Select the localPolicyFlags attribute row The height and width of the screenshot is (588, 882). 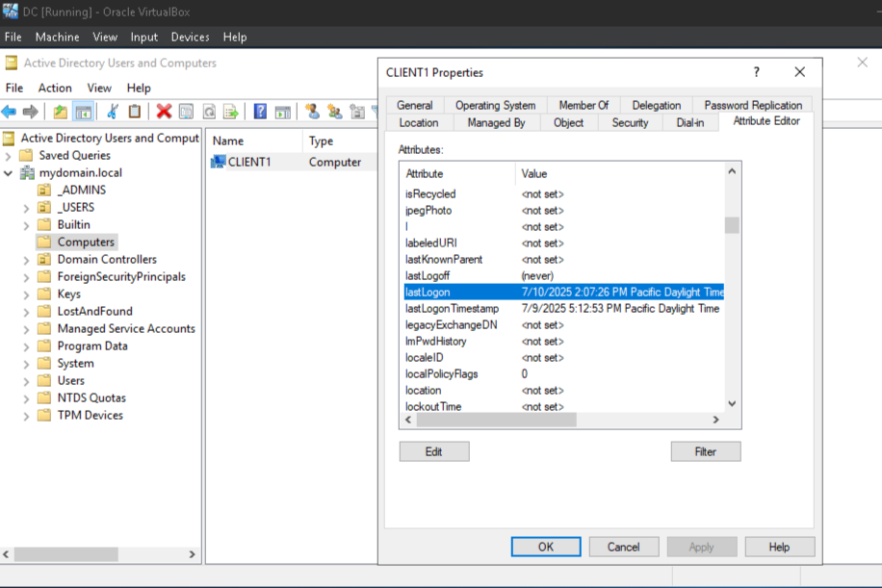[563, 373]
